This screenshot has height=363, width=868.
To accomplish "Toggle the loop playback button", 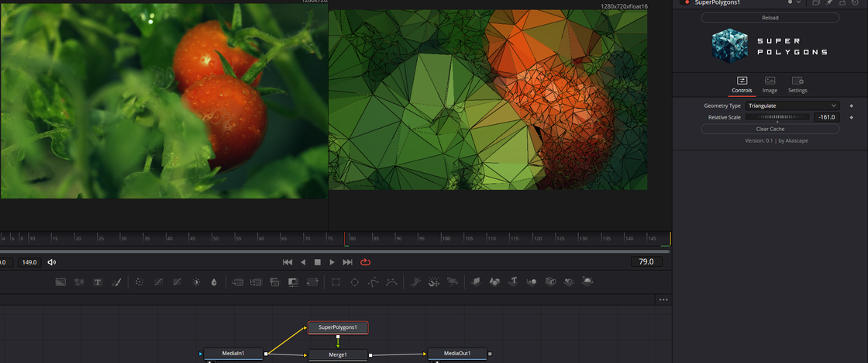I will (366, 262).
